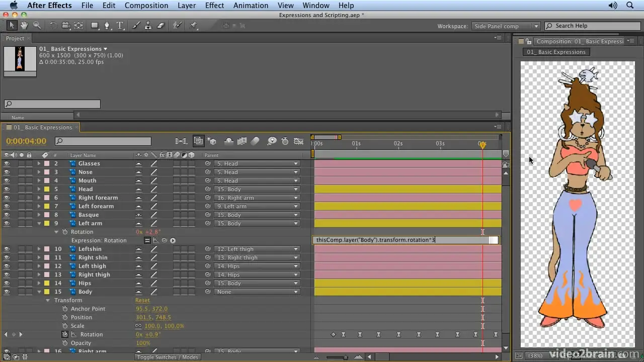Screen dimensions: 644x362
Task: Select the Hand tool
Action: pos(24,26)
